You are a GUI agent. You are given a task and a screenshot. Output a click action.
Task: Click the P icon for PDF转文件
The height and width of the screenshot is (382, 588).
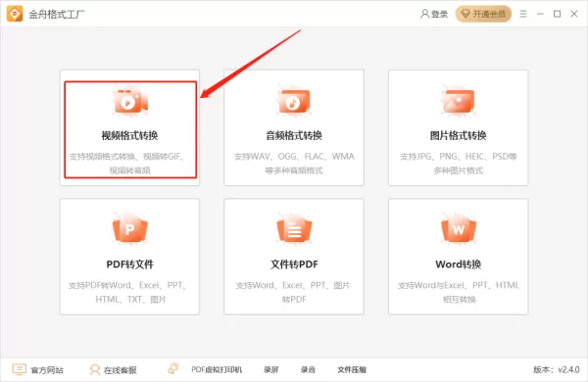pos(130,228)
